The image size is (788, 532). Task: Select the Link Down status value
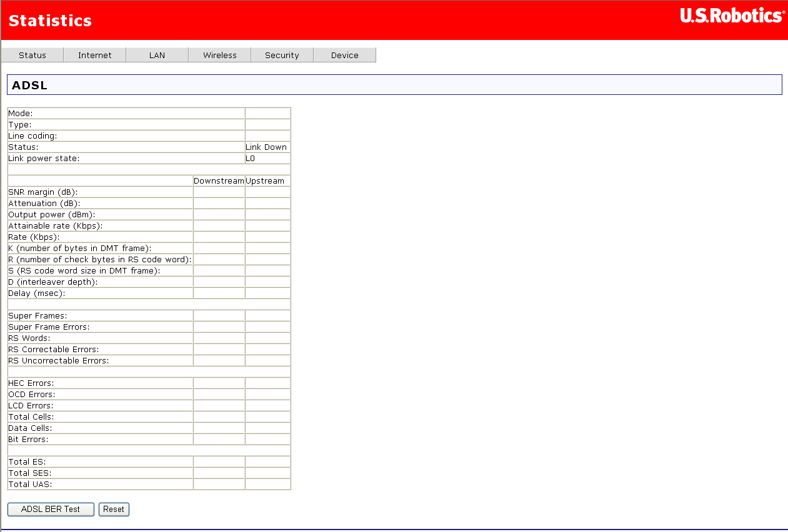click(266, 147)
